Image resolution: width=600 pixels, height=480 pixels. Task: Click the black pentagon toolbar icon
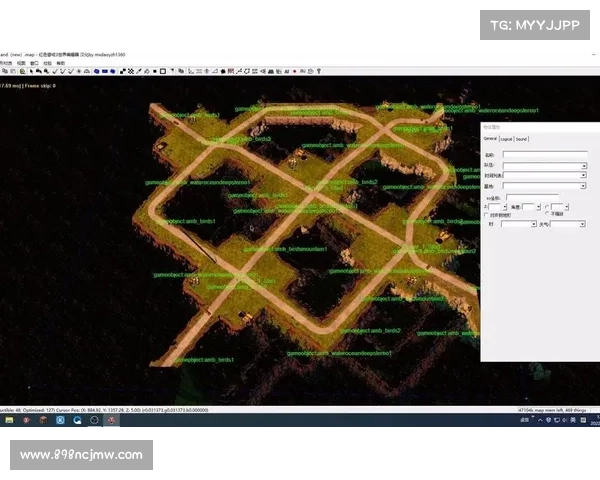pyautogui.click(x=223, y=71)
